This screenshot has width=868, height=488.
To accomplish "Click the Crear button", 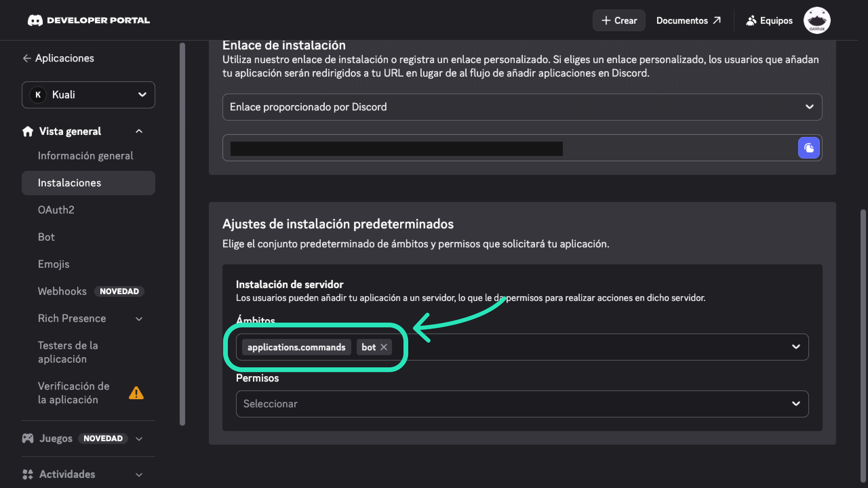I will (619, 20).
